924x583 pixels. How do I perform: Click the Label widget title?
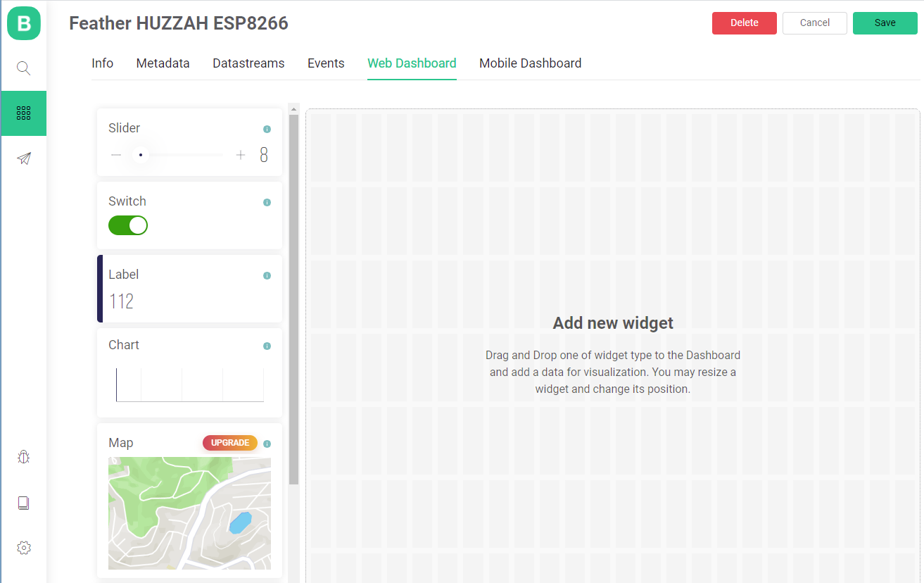[x=123, y=275]
